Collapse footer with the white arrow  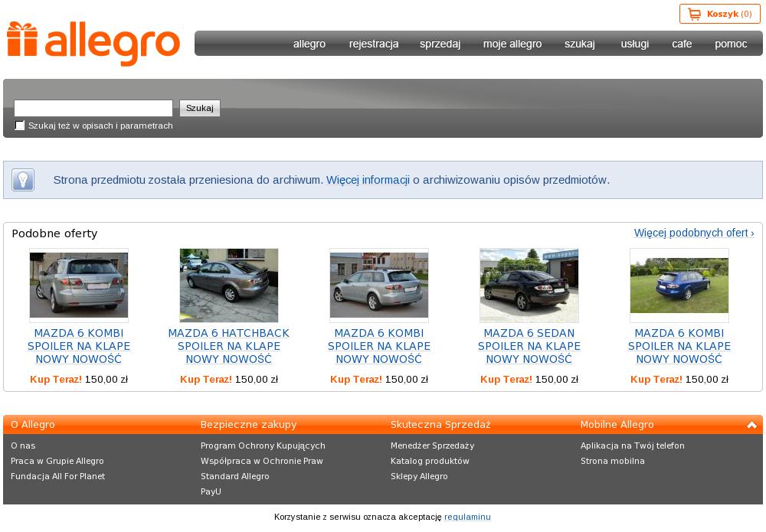[752, 425]
